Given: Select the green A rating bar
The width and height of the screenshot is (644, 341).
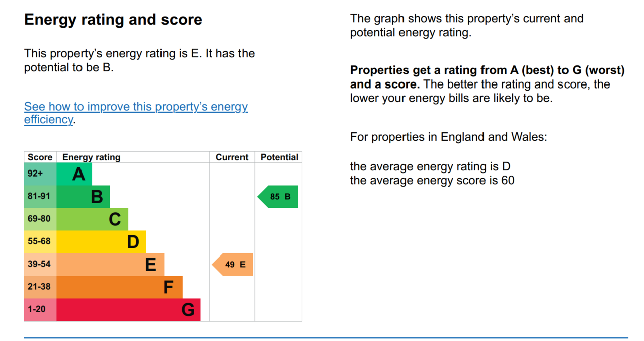Looking at the screenshot, I should point(74,174).
